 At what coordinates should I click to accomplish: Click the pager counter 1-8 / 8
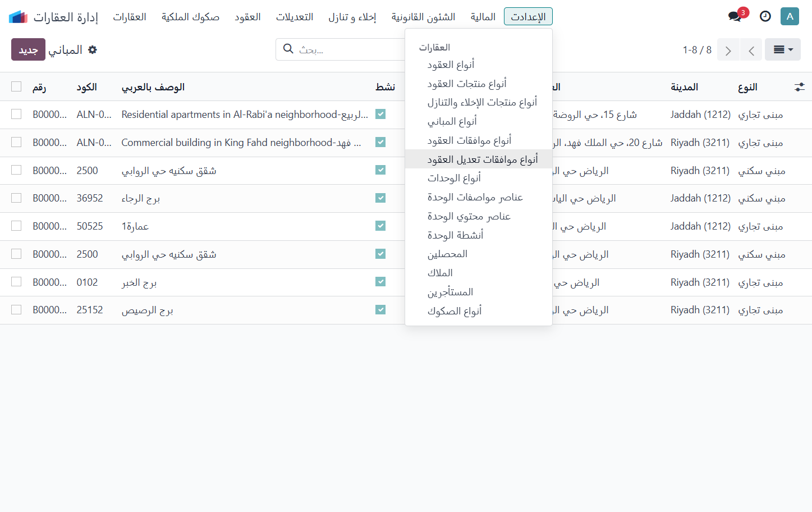[697, 50]
